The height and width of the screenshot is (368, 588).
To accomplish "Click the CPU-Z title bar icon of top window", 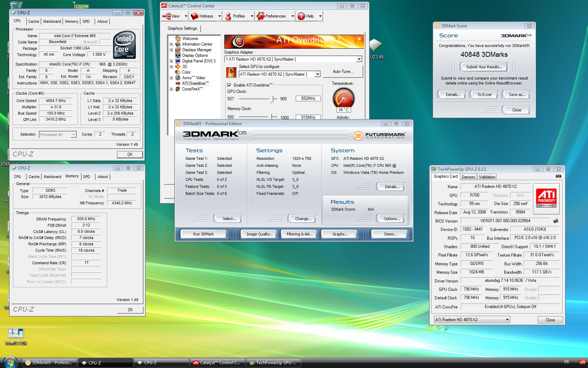I will pyautogui.click(x=14, y=13).
